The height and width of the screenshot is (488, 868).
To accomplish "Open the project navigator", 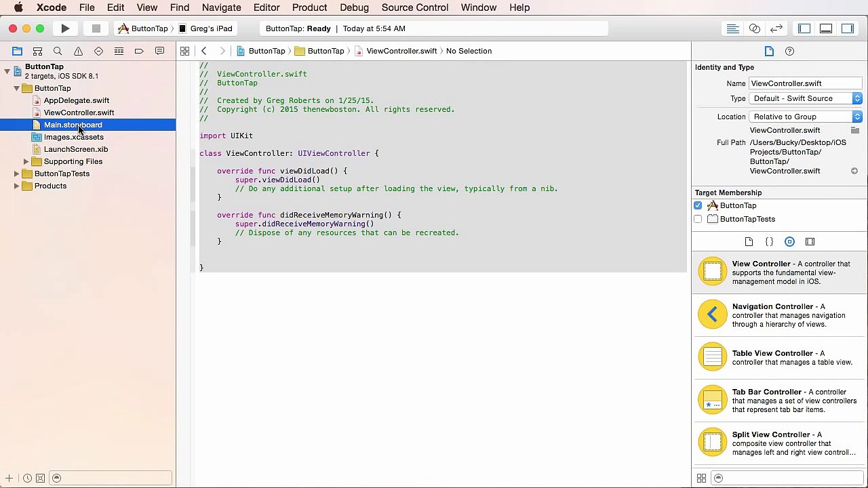I will tap(17, 51).
